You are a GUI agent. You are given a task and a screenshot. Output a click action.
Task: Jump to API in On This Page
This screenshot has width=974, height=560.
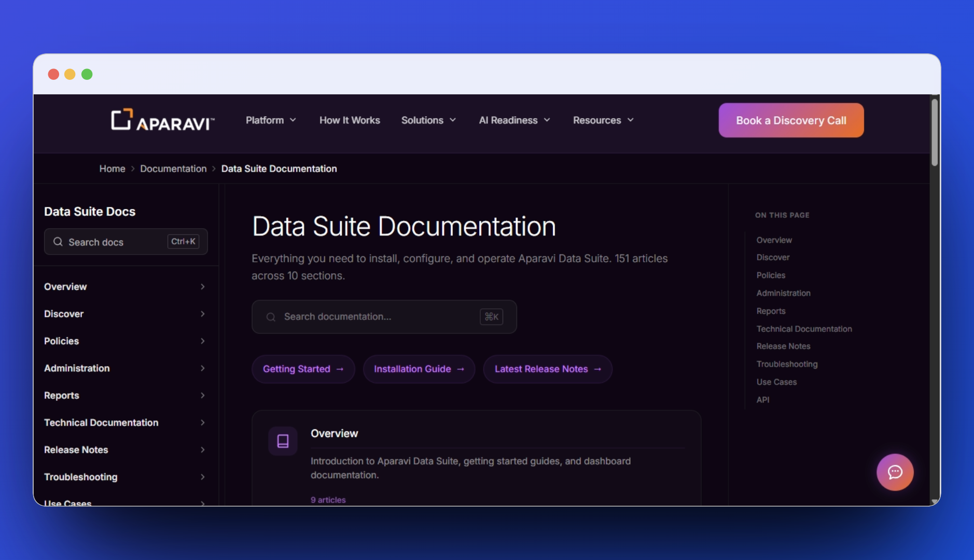coord(763,400)
